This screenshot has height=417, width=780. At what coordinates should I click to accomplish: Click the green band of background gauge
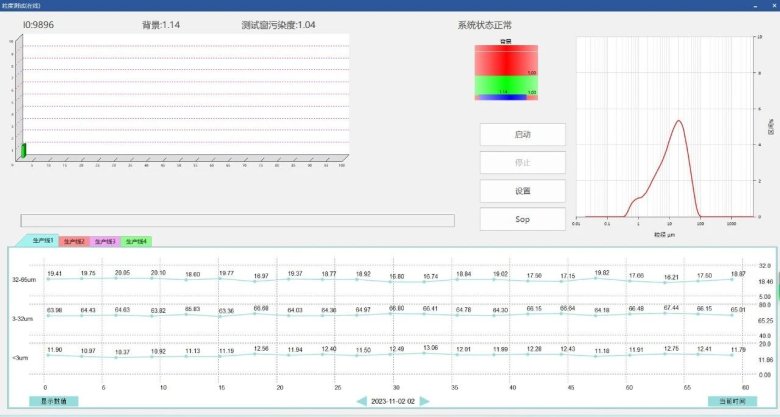point(505,85)
